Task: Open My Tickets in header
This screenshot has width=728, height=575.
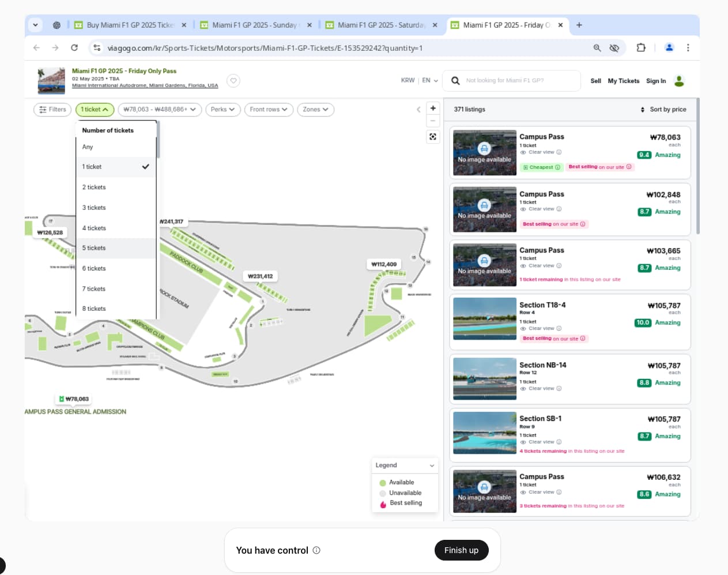Action: point(624,81)
